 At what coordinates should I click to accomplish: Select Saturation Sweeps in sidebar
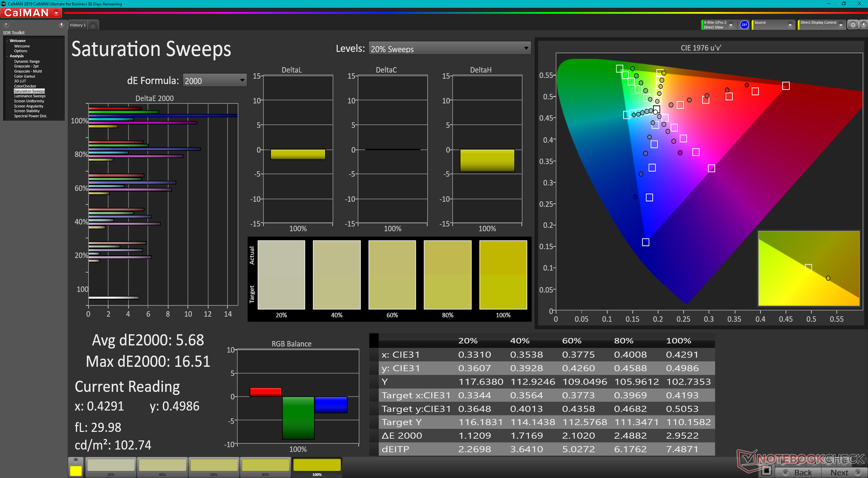(x=29, y=91)
